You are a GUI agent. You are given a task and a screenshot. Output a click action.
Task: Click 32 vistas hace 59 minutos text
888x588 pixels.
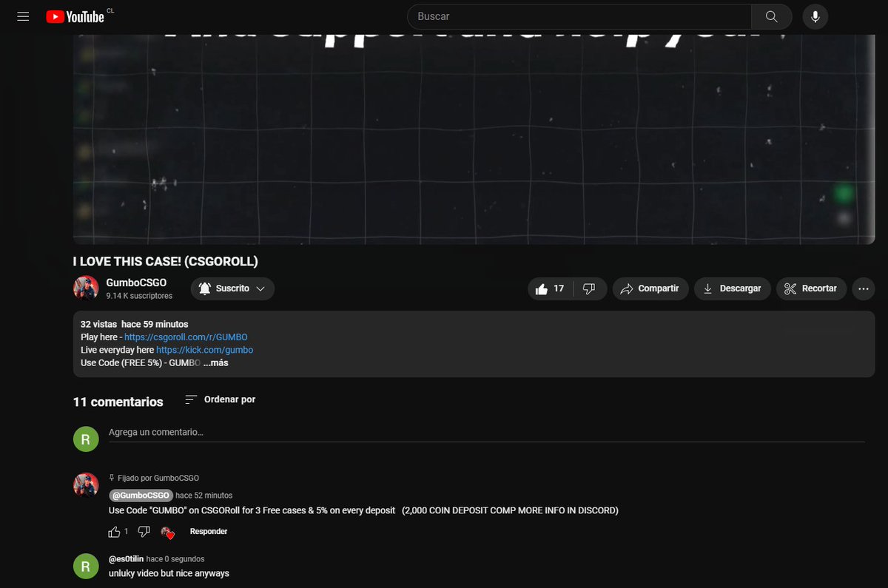(134, 324)
